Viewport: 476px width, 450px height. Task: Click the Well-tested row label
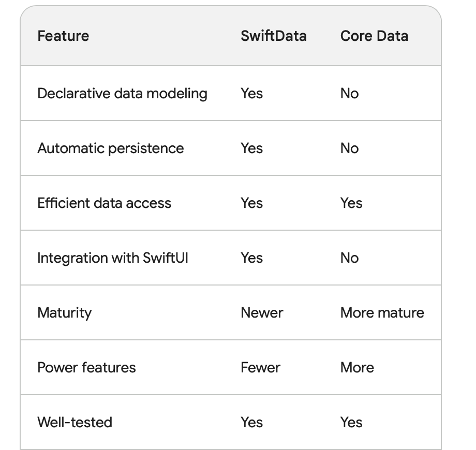(x=75, y=423)
